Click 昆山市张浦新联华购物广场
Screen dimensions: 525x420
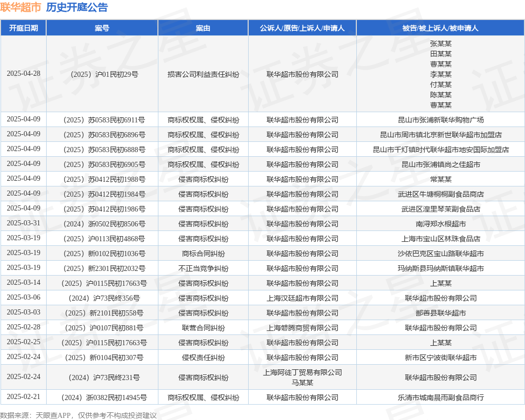point(440,120)
